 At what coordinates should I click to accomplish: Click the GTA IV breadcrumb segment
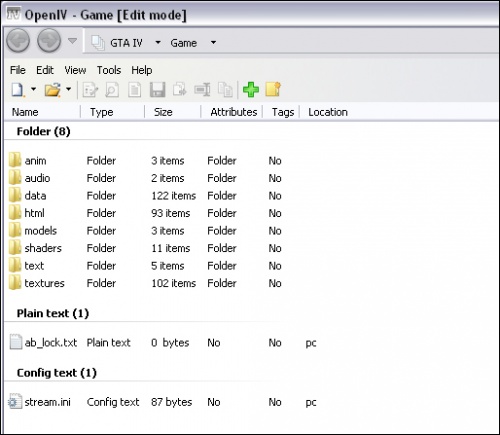(126, 43)
